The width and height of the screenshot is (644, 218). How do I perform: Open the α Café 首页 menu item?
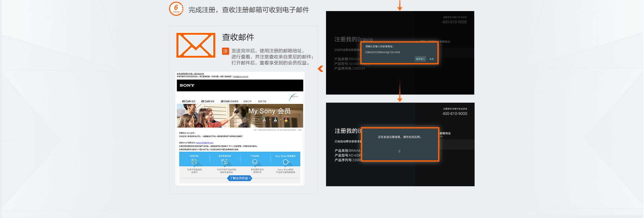pyautogui.click(x=189, y=101)
